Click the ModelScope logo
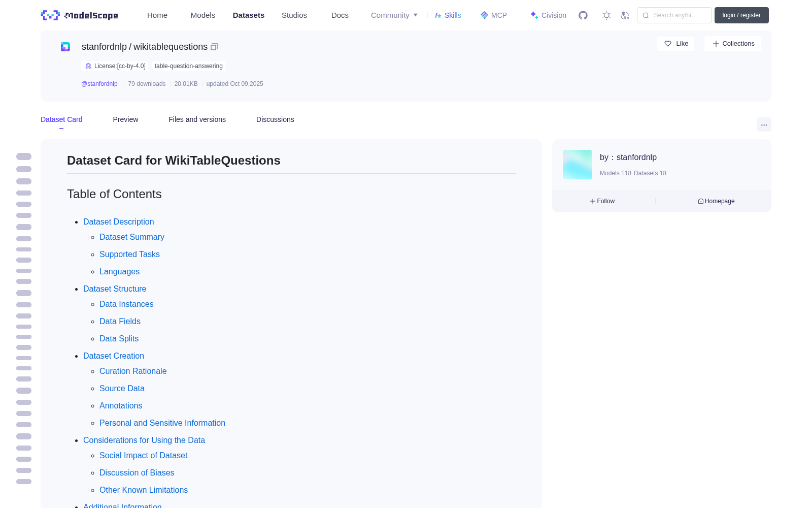812x508 pixels. click(x=79, y=15)
